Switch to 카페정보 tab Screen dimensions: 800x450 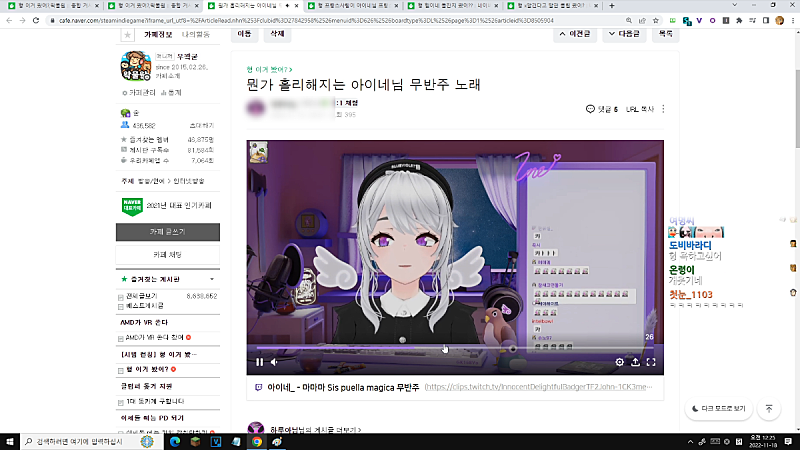158,35
